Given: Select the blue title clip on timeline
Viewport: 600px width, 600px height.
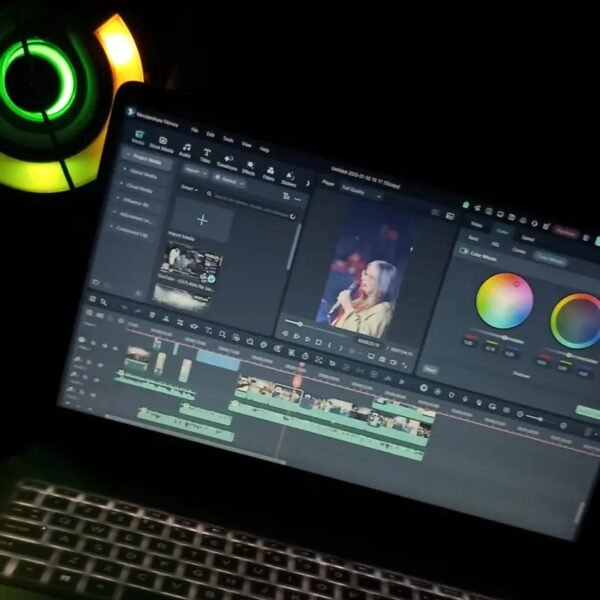Looking at the screenshot, I should coord(218,360).
